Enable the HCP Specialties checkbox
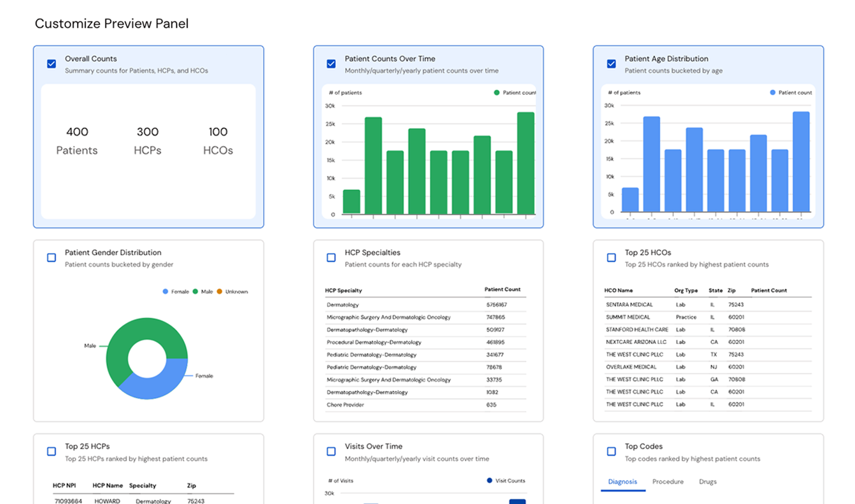This screenshot has height=504, width=855. tap(331, 258)
